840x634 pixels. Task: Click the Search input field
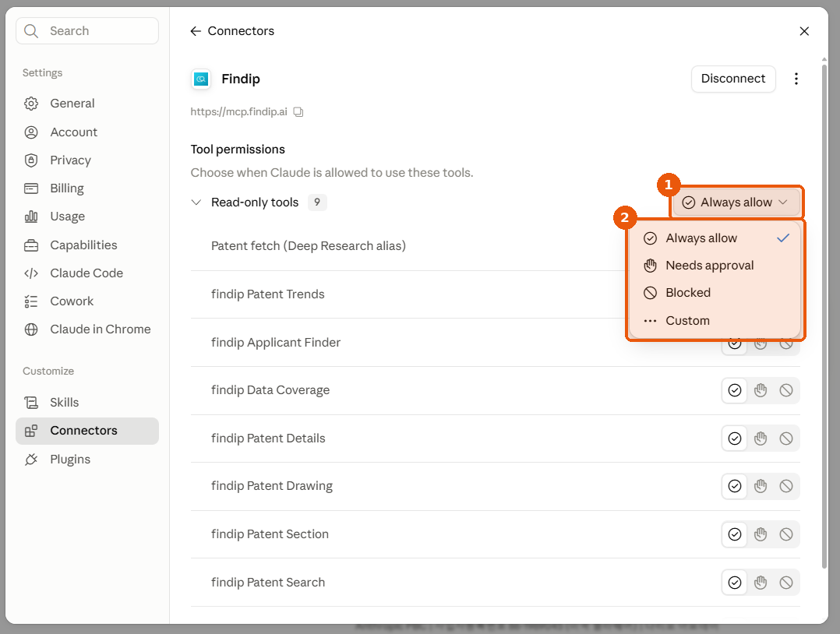click(x=87, y=31)
